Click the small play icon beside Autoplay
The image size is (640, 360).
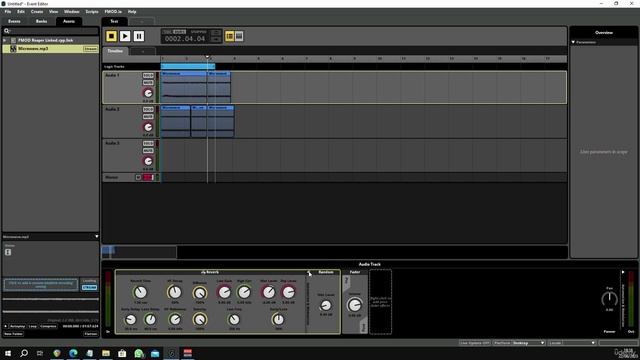point(5,326)
